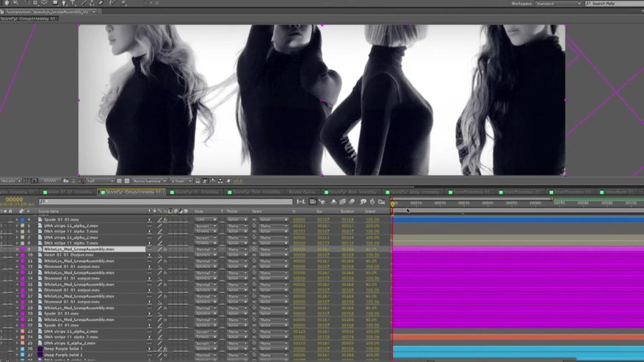Toggle quality switch for layer 10 Heart
This screenshot has width=644, height=362.
point(159,255)
